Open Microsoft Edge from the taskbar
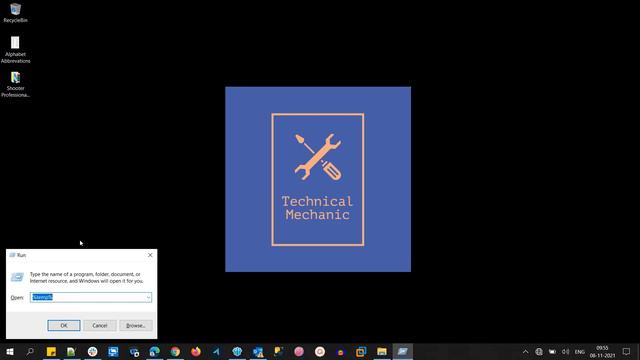Screen dimensions: 640x360 [x=155, y=351]
